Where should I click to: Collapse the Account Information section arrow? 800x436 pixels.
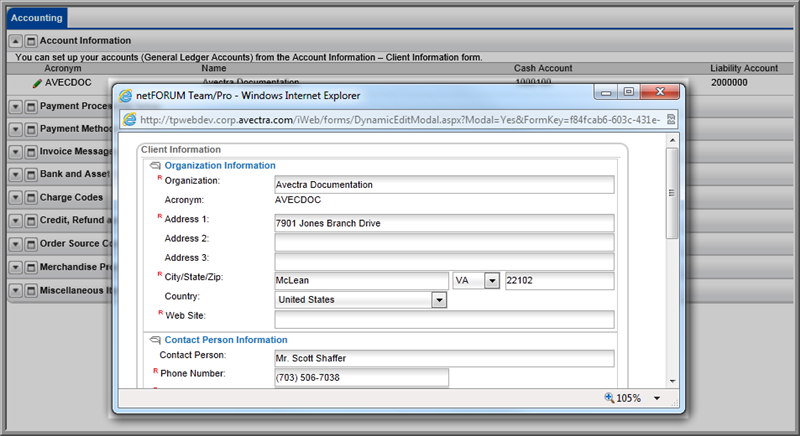pyautogui.click(x=16, y=41)
